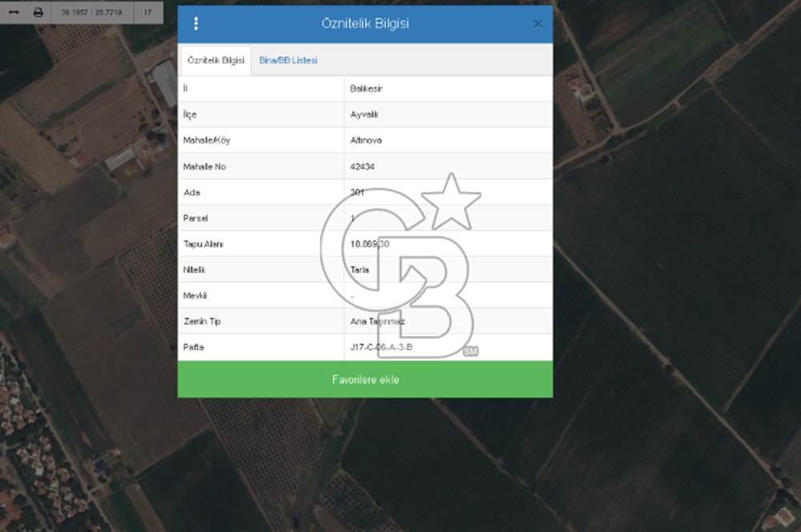The height and width of the screenshot is (532, 801).
Task: Switch to the Bina/BB Listesi tab
Action: (x=288, y=61)
